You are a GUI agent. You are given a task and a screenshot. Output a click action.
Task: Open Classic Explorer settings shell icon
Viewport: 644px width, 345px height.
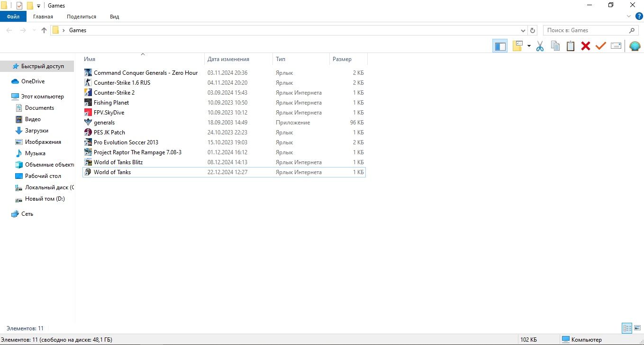tap(635, 46)
